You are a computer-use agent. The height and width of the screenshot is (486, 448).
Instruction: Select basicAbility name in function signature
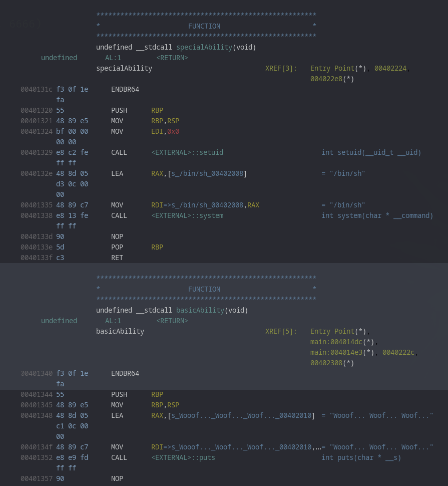(200, 310)
